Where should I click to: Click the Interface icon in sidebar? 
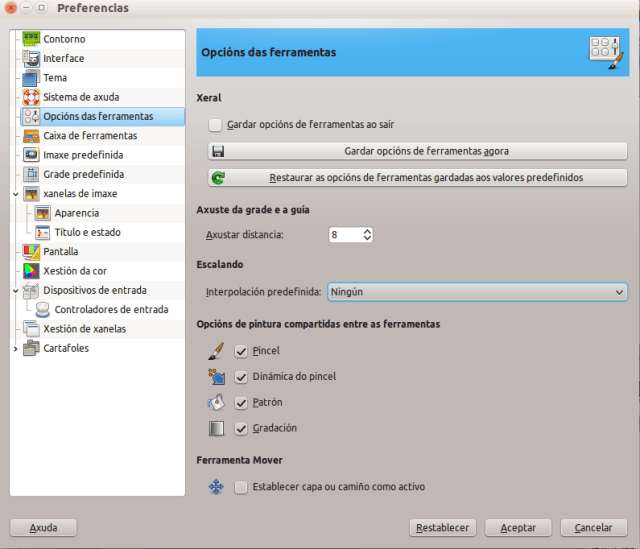click(31, 58)
